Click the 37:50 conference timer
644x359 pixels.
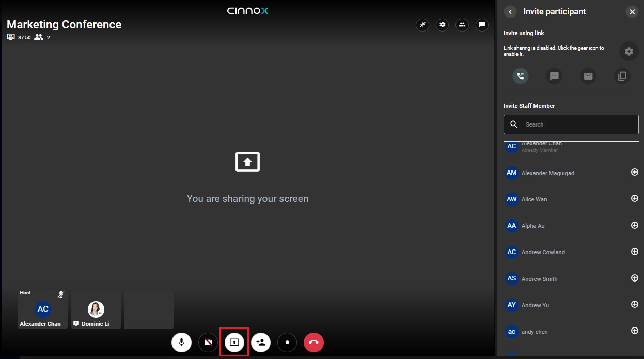tap(24, 37)
